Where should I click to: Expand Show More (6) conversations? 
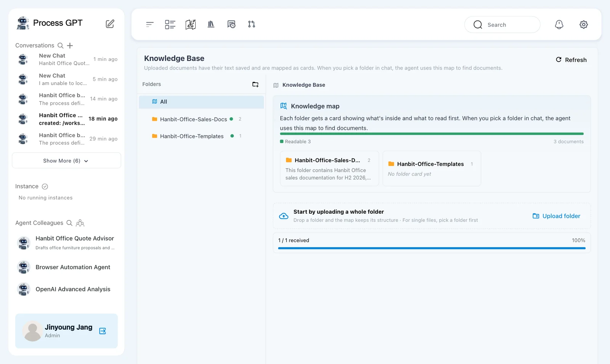[66, 161]
